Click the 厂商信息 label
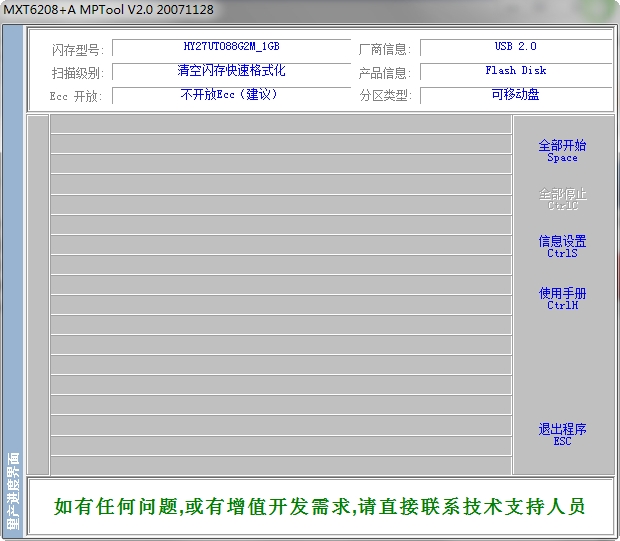620x541 pixels. (x=383, y=49)
